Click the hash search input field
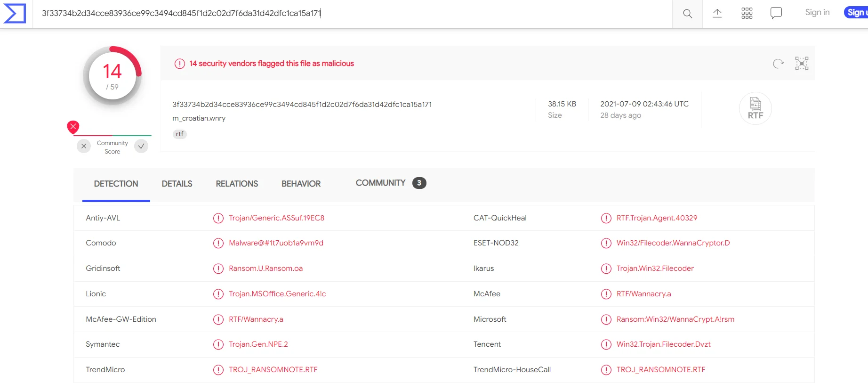The width and height of the screenshot is (868, 383). pyautogui.click(x=353, y=13)
